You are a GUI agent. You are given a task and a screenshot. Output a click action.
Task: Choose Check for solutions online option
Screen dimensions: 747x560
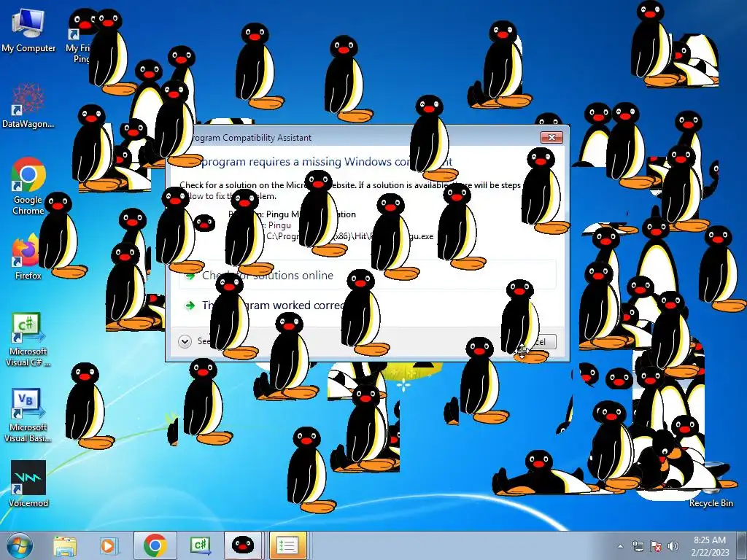pyautogui.click(x=367, y=275)
